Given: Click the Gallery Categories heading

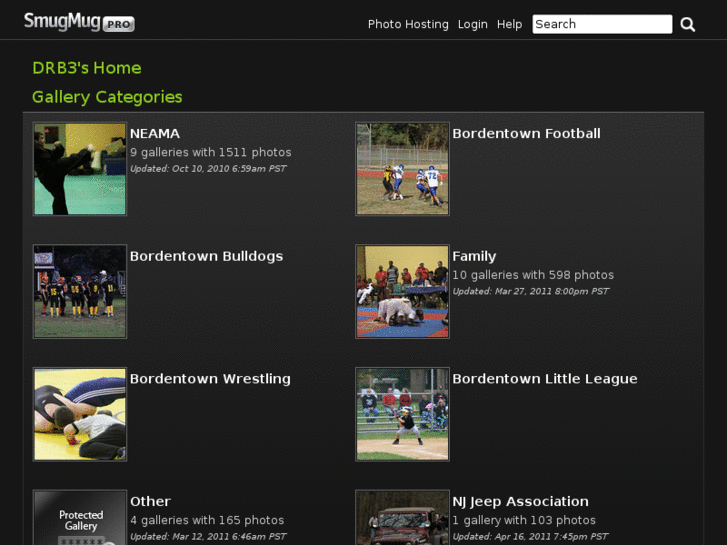Looking at the screenshot, I should click(x=107, y=97).
